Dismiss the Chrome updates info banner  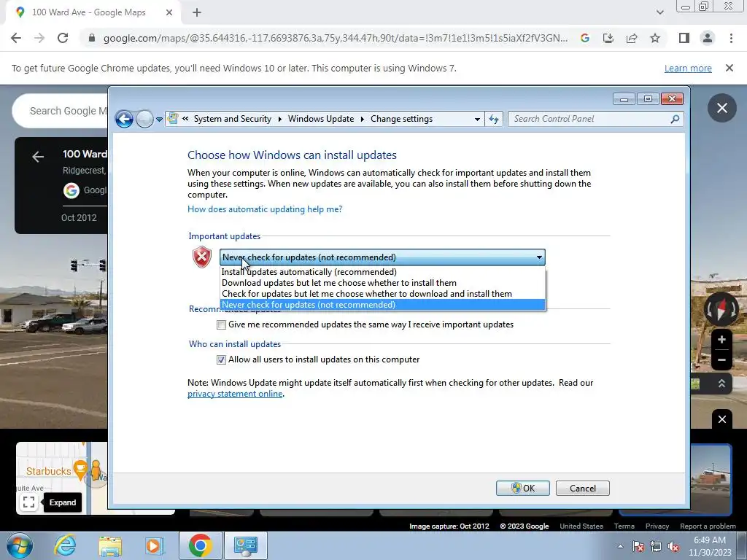coord(729,68)
